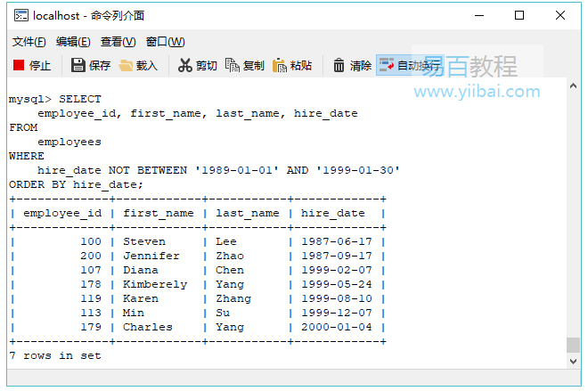Clear the console with 清除 trash icon

[339, 65]
